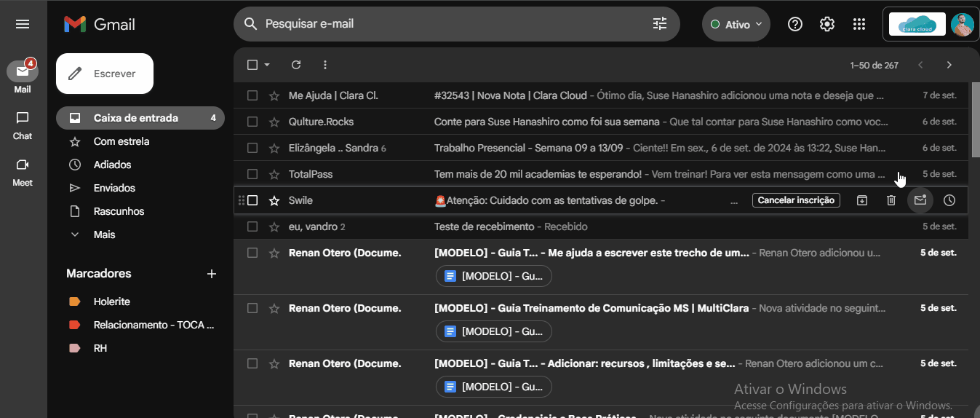Image resolution: width=980 pixels, height=418 pixels.
Task: Select the Guia Treinamento de Comunicação email checkbox
Action: [x=252, y=308]
